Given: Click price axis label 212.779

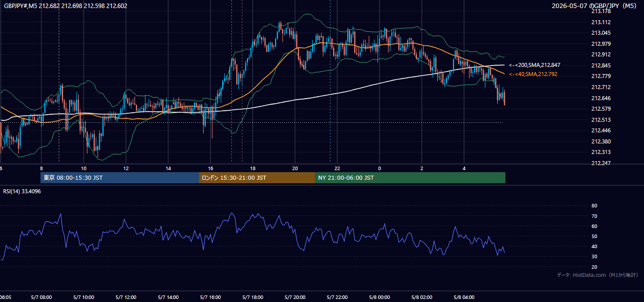Looking at the screenshot, I should click(x=601, y=76).
